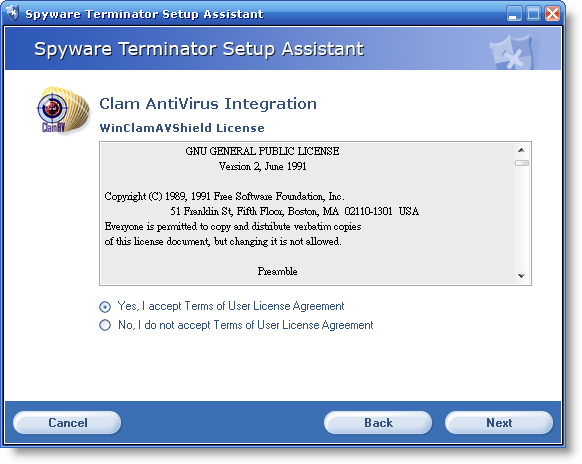
Task: Click the ClamAV shell logo icon
Action: [63, 110]
